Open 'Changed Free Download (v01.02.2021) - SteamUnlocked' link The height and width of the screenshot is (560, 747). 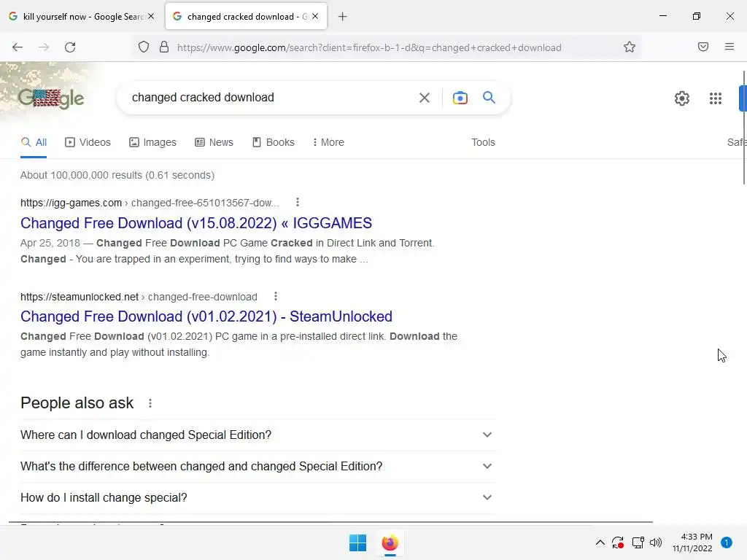[206, 316]
